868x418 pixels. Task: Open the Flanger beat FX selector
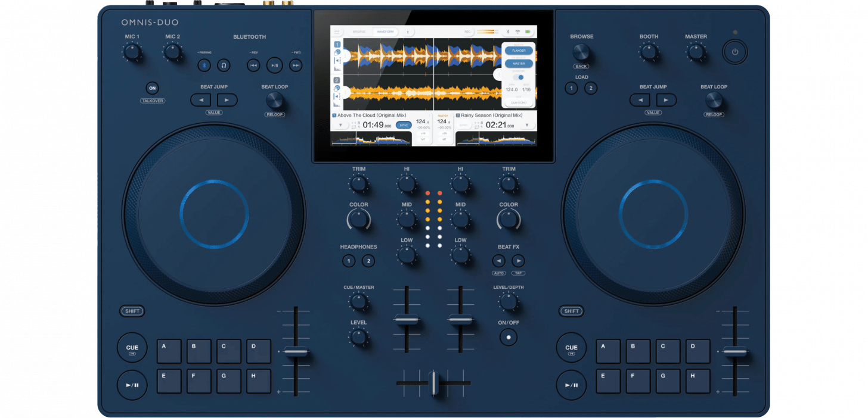(x=518, y=51)
